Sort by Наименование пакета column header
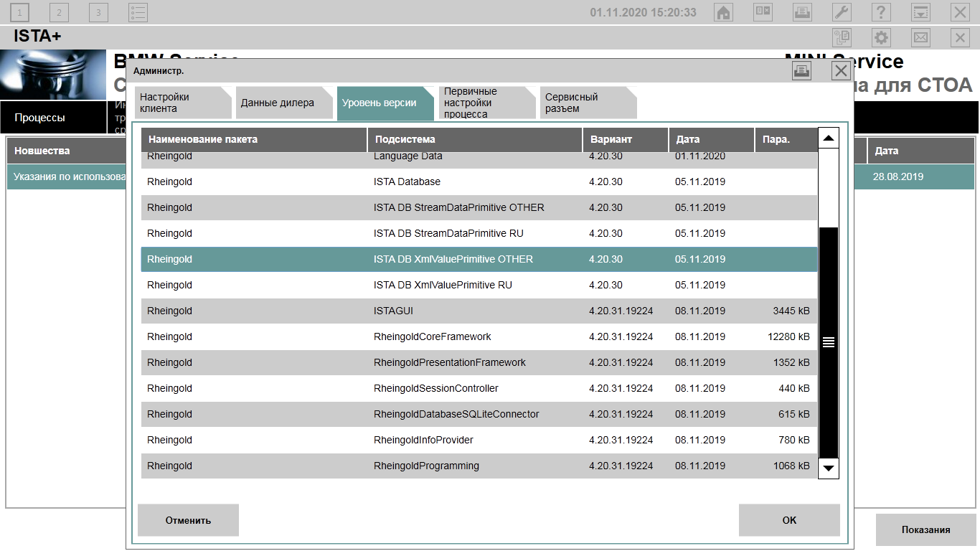Screen dimensions: 980x551 (254, 139)
